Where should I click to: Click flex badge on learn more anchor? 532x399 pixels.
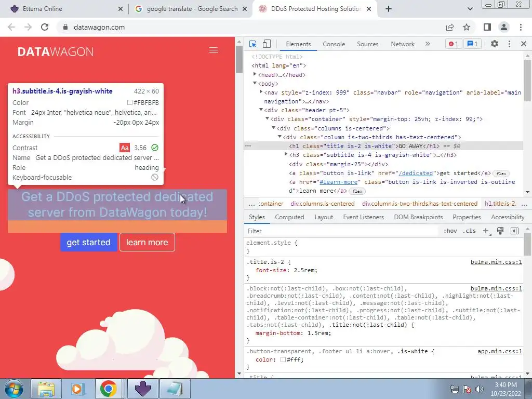coord(357,191)
